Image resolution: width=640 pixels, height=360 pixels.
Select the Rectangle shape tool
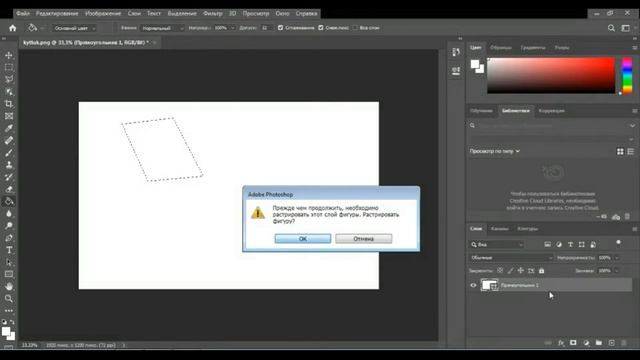coord(9,274)
